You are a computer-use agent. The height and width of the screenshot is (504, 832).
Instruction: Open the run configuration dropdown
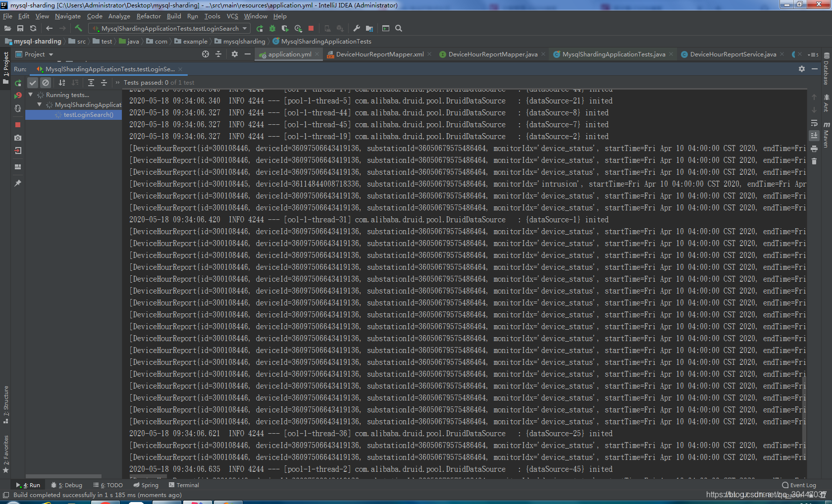[x=169, y=29]
